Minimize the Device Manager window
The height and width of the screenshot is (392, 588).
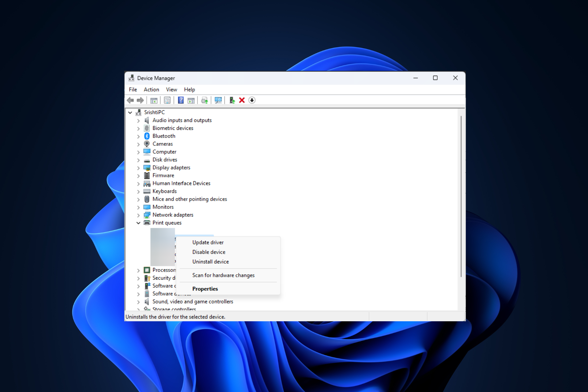[x=416, y=78]
